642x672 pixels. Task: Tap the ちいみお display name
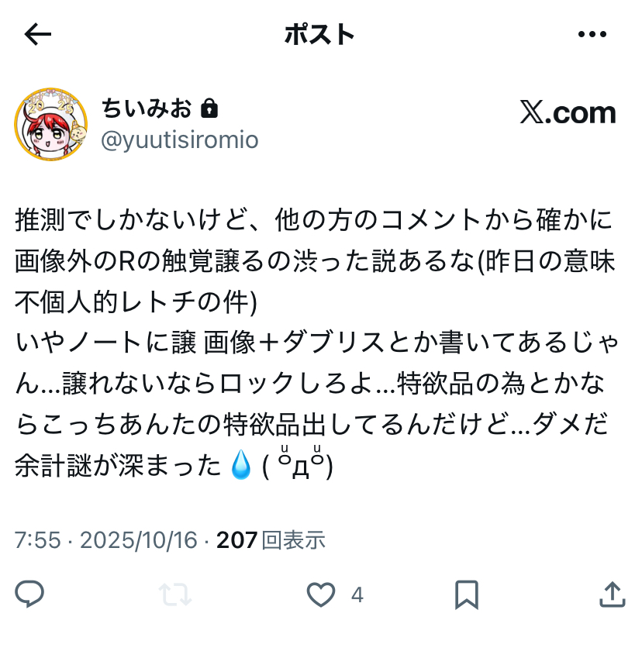tap(147, 108)
